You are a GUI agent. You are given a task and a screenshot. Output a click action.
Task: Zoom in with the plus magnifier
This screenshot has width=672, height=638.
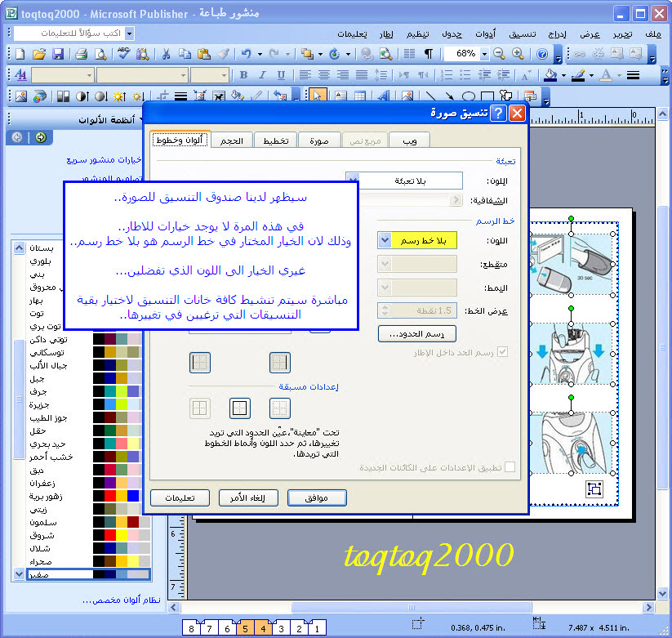click(518, 54)
